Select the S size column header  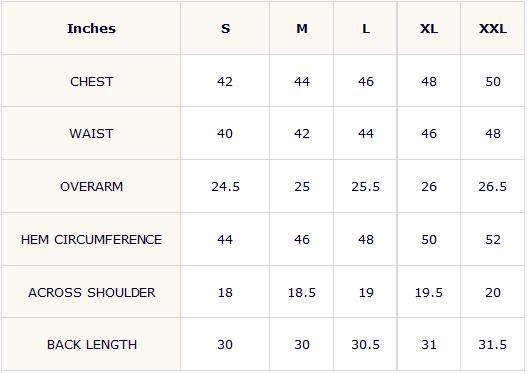(225, 28)
